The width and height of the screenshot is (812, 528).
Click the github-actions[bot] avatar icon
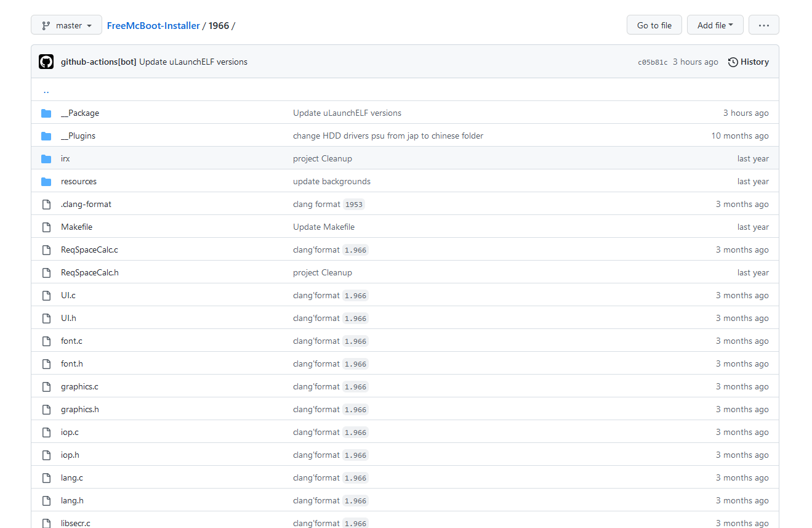click(x=46, y=62)
